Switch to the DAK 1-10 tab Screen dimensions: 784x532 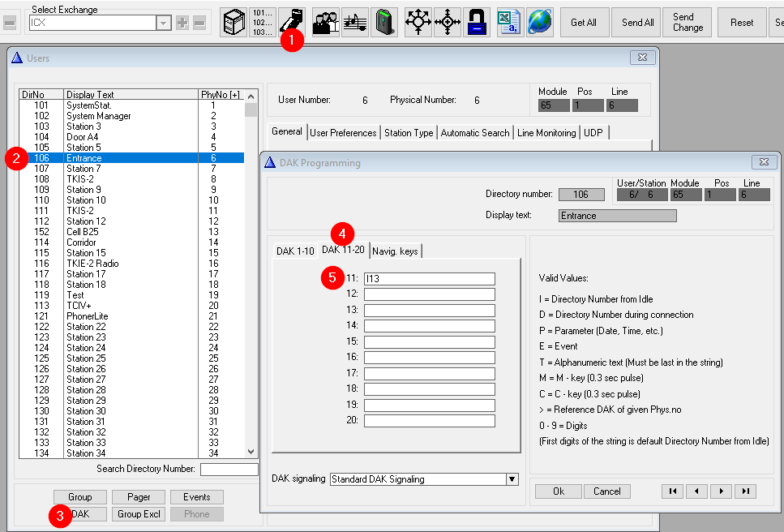click(295, 251)
